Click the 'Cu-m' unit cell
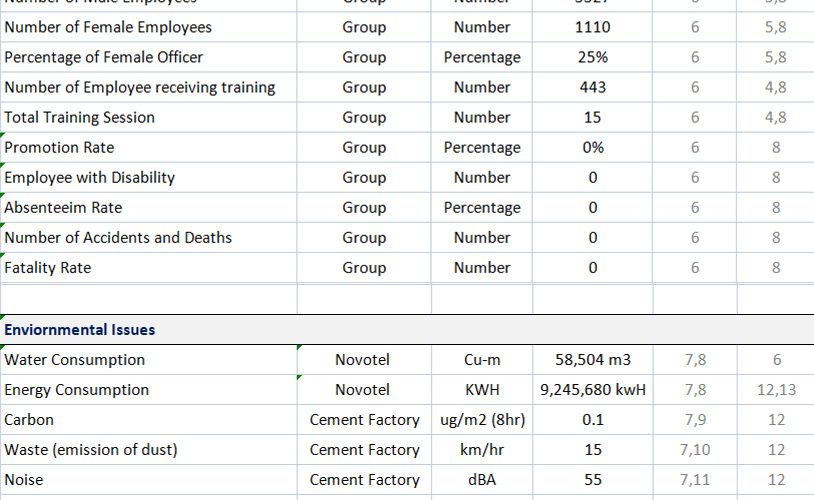Screen dimensions: 814x500 tap(482, 360)
